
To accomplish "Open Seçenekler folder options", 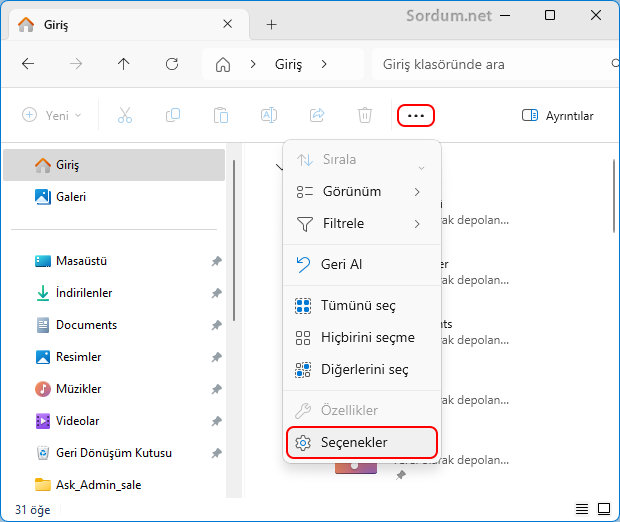I will point(362,443).
